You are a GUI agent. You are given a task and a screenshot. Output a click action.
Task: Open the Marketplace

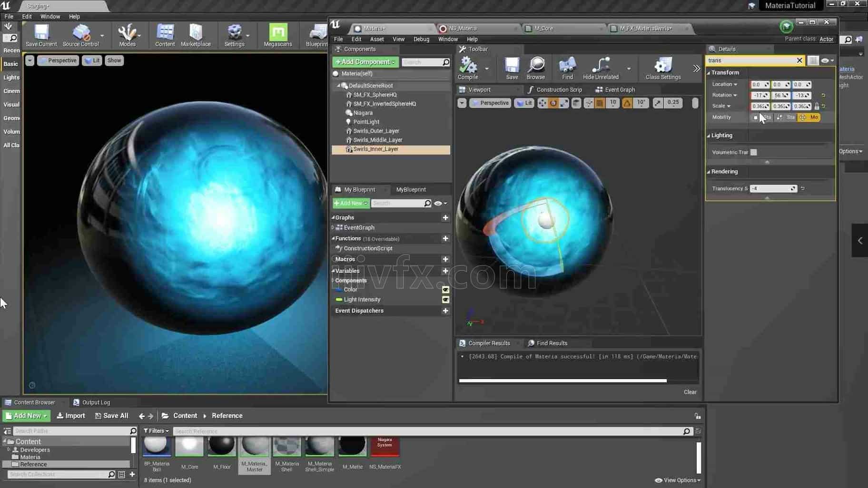196,35
